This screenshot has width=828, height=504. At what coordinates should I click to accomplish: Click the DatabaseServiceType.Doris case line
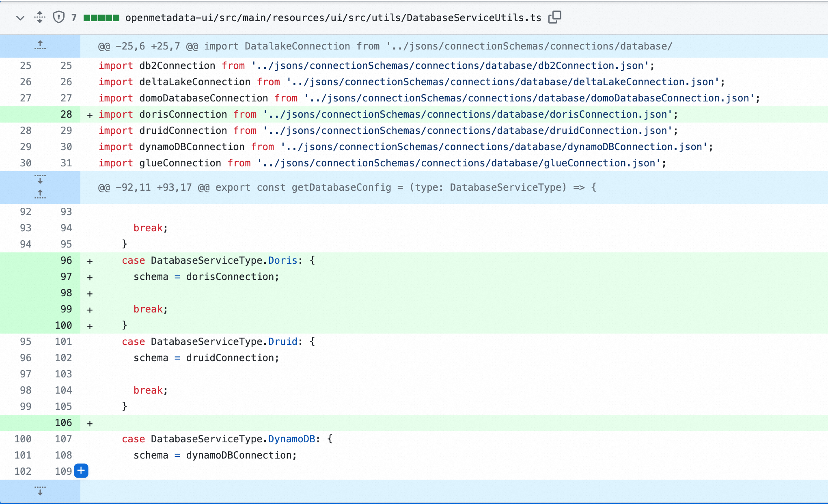point(218,261)
